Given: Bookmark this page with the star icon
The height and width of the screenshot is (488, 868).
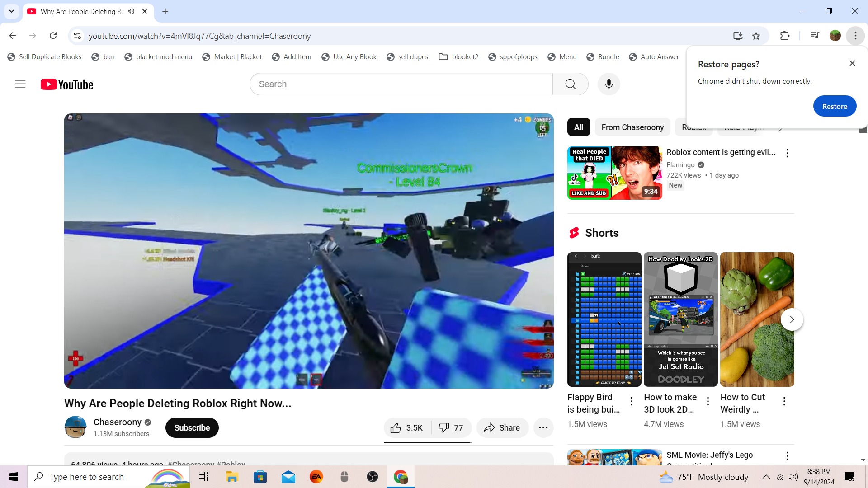Looking at the screenshot, I should point(756,36).
